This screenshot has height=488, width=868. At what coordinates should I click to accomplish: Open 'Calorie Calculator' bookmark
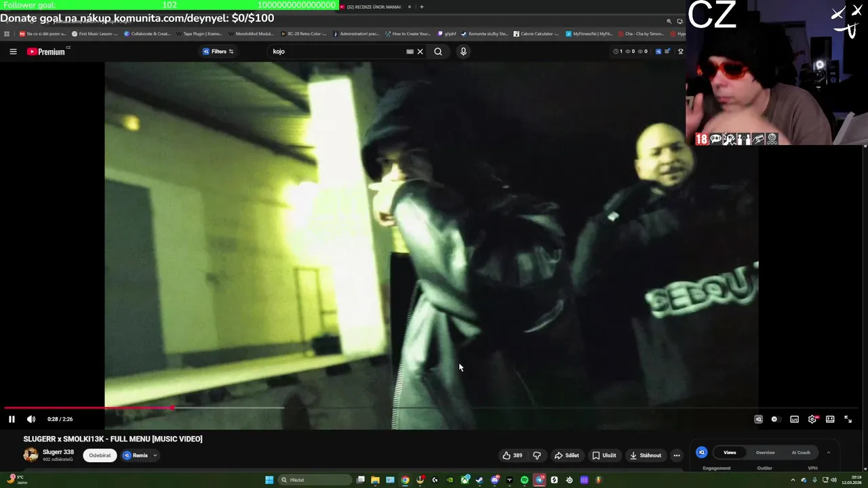click(536, 33)
